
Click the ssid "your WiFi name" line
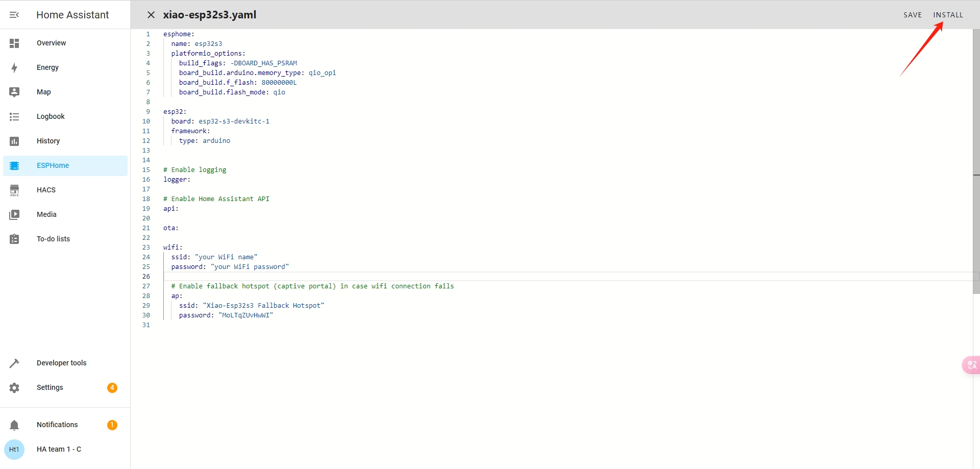[214, 257]
